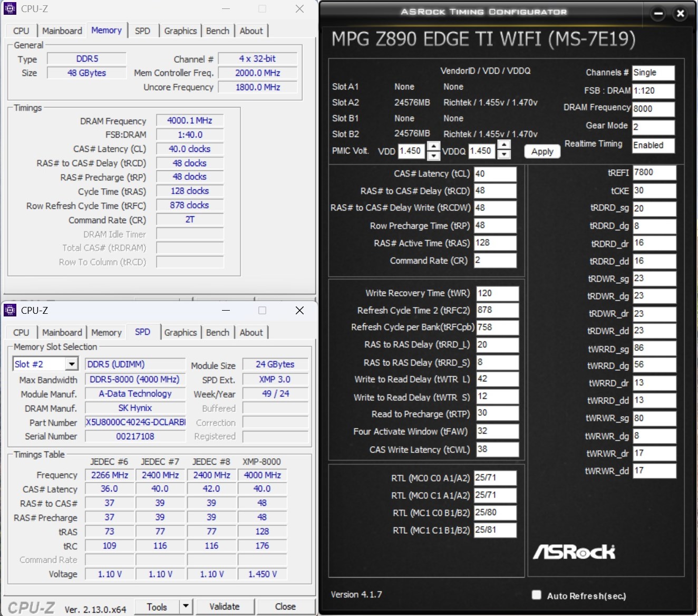
Task: Click the Close button in CPU-Z footer
Action: point(285,607)
